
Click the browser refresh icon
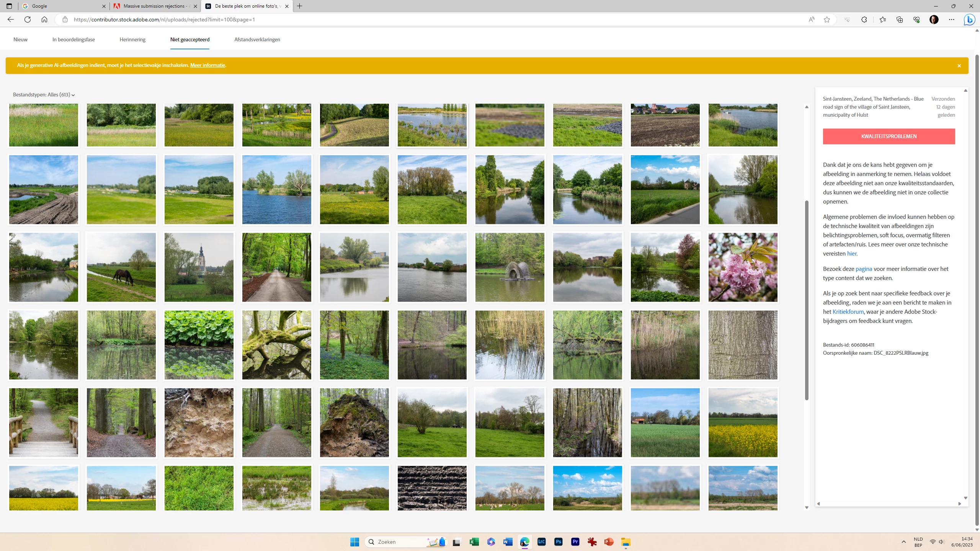pos(28,20)
